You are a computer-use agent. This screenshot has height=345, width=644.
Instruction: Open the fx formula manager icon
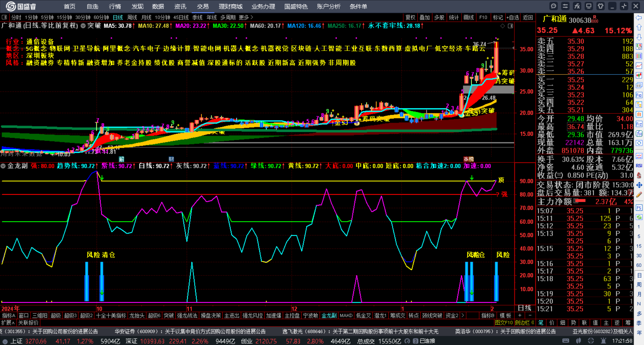(x=577, y=6)
